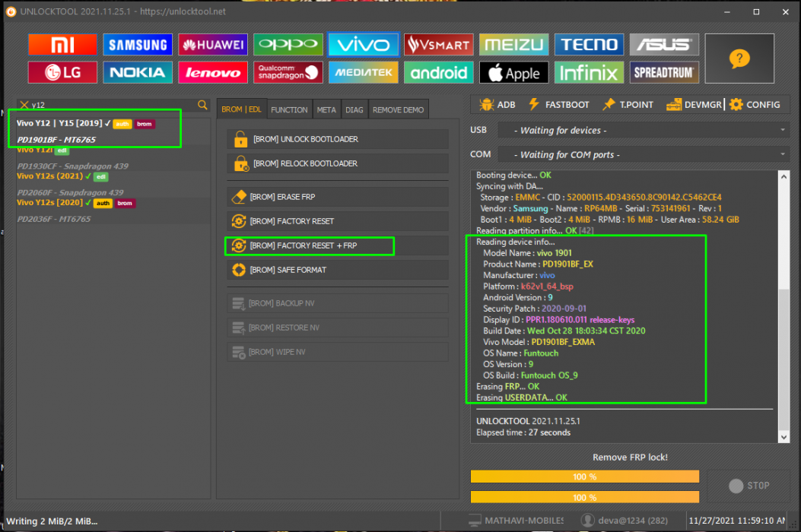Click the search magnifier icon
The height and width of the screenshot is (532, 801).
pyautogui.click(x=203, y=105)
